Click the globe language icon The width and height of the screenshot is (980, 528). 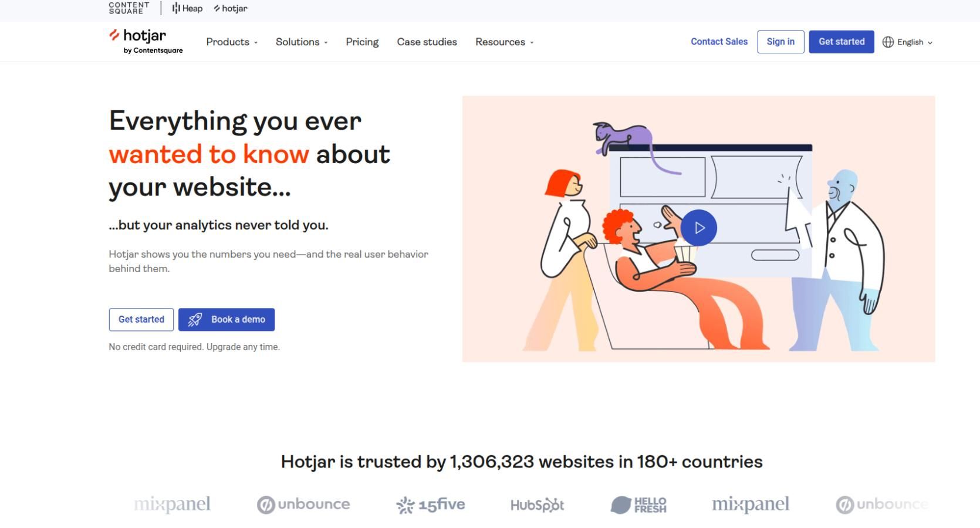(888, 42)
